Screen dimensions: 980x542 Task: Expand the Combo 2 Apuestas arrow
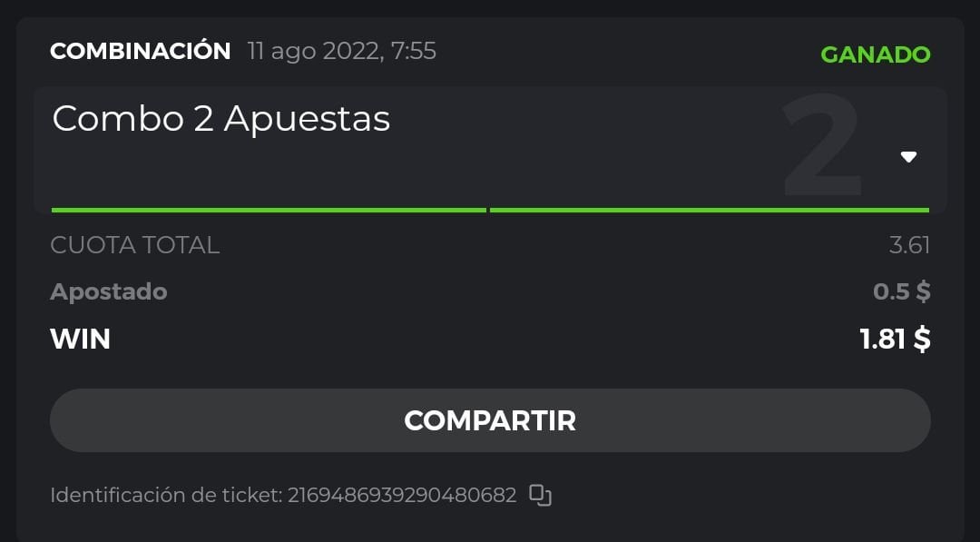[908, 157]
